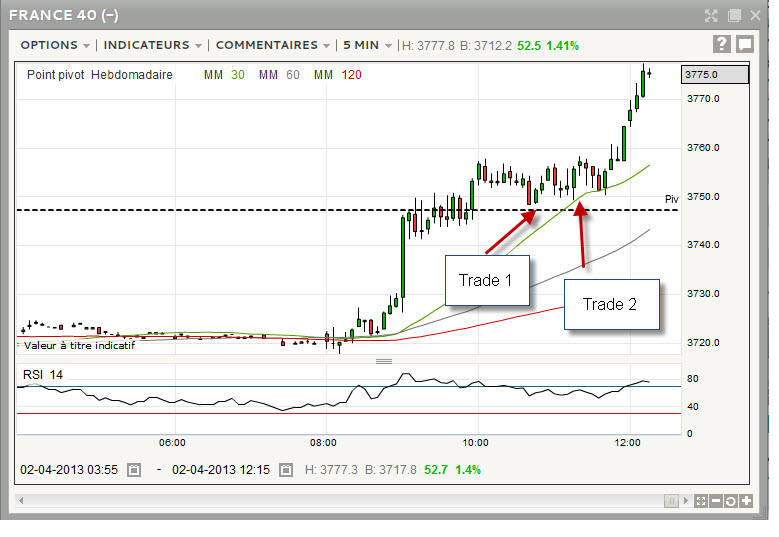The image size is (779, 537).
Task: Open end date calendar icon
Action: [x=286, y=470]
